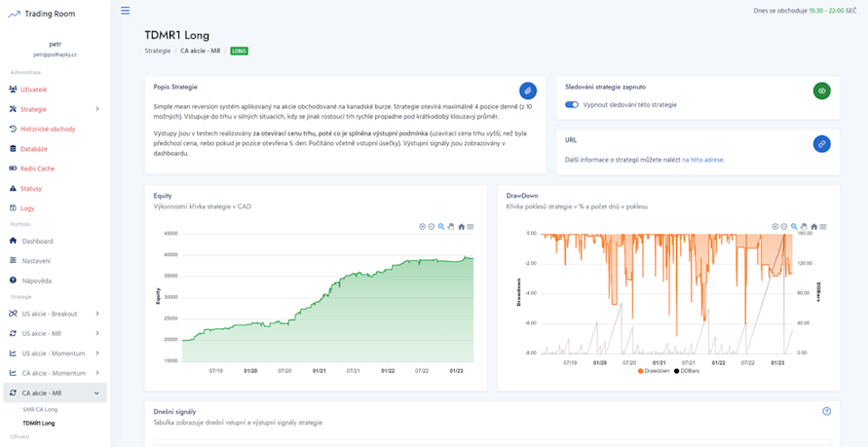Toggle Drawdown series in chart legend
The height and width of the screenshot is (448, 868).
(656, 371)
